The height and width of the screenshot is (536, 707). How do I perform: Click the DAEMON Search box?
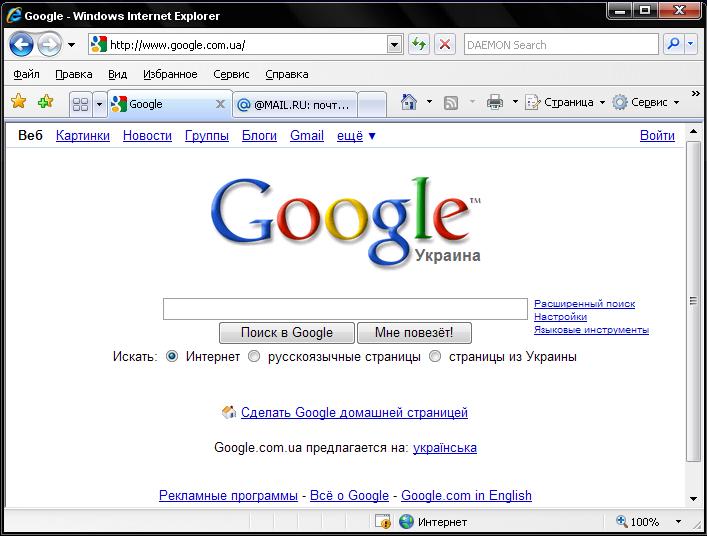[x=561, y=45]
